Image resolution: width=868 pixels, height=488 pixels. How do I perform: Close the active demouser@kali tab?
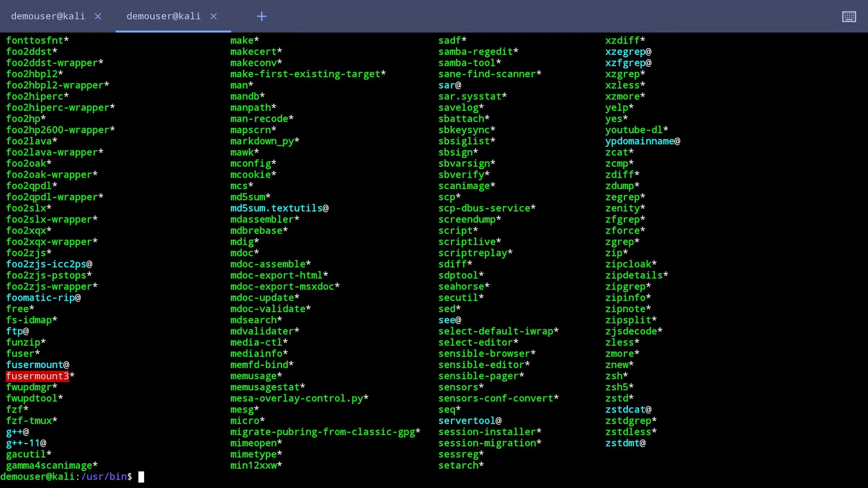click(x=213, y=16)
